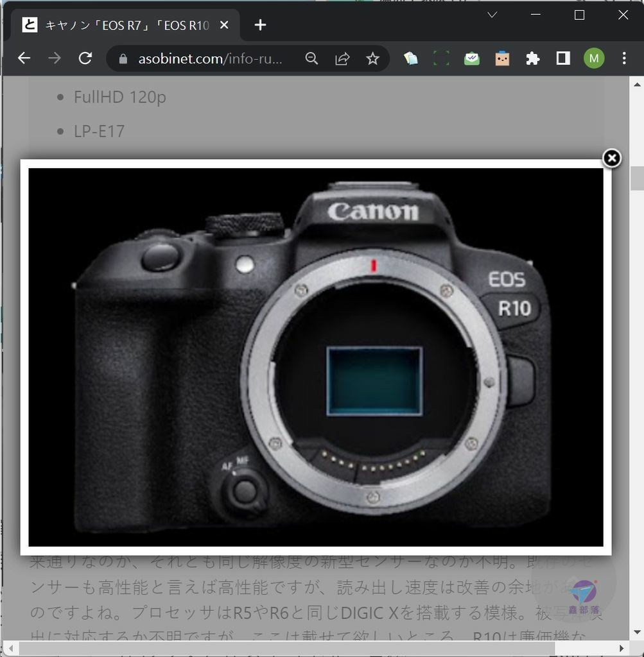This screenshot has height=657, width=644.
Task: Toggle browser side panel
Action: point(563,58)
